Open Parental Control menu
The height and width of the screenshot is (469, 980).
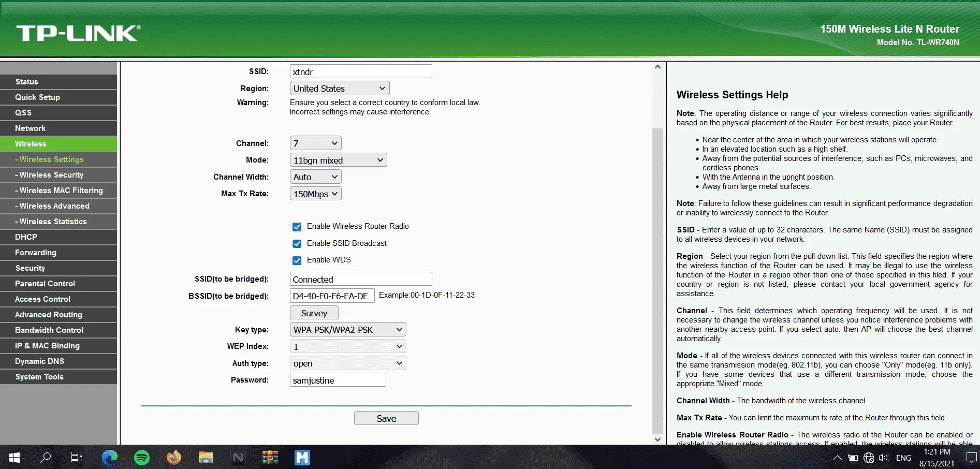coord(58,284)
